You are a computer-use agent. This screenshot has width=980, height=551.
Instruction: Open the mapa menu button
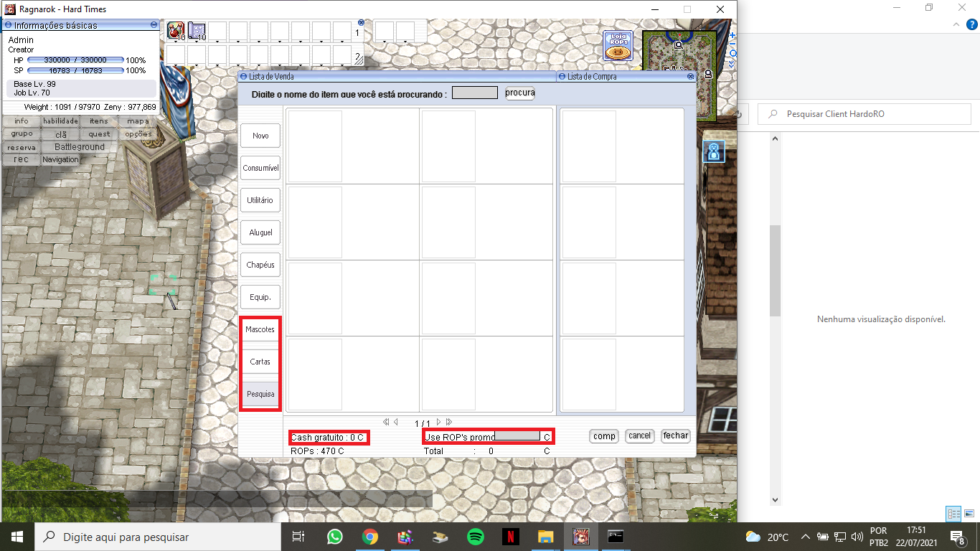138,121
